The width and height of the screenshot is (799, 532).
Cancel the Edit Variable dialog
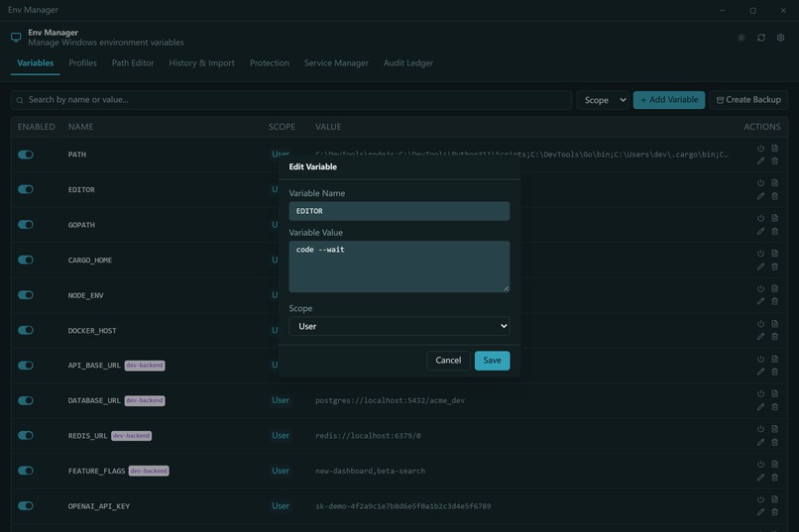[x=448, y=361]
